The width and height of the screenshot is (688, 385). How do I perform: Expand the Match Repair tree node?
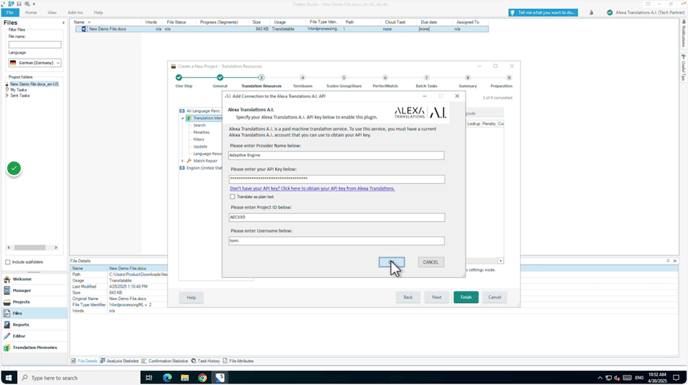point(183,161)
